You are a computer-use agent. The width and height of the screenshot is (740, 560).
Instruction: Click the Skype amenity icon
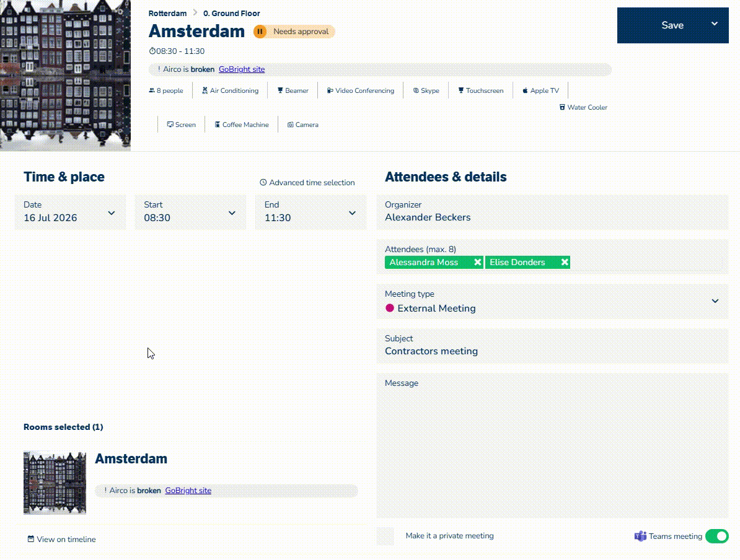coord(416,90)
